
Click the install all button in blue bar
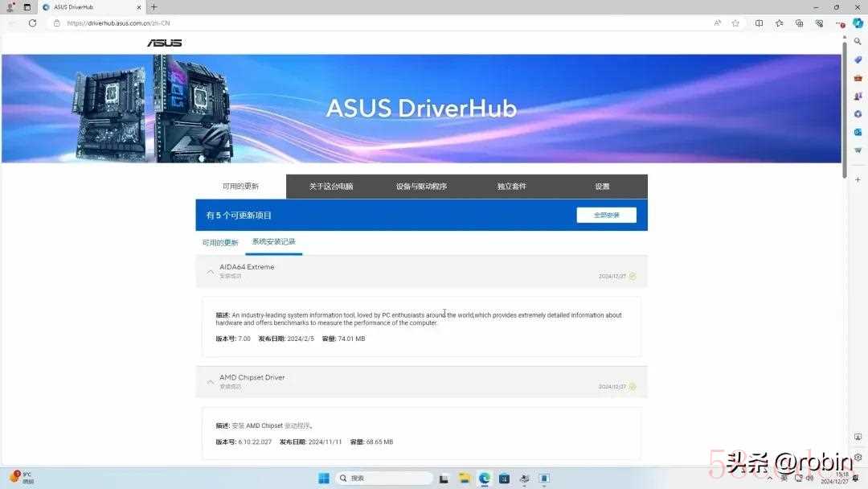[606, 215]
